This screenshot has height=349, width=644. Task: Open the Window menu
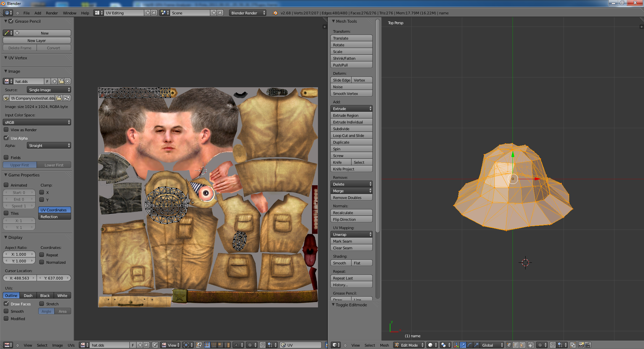point(69,13)
